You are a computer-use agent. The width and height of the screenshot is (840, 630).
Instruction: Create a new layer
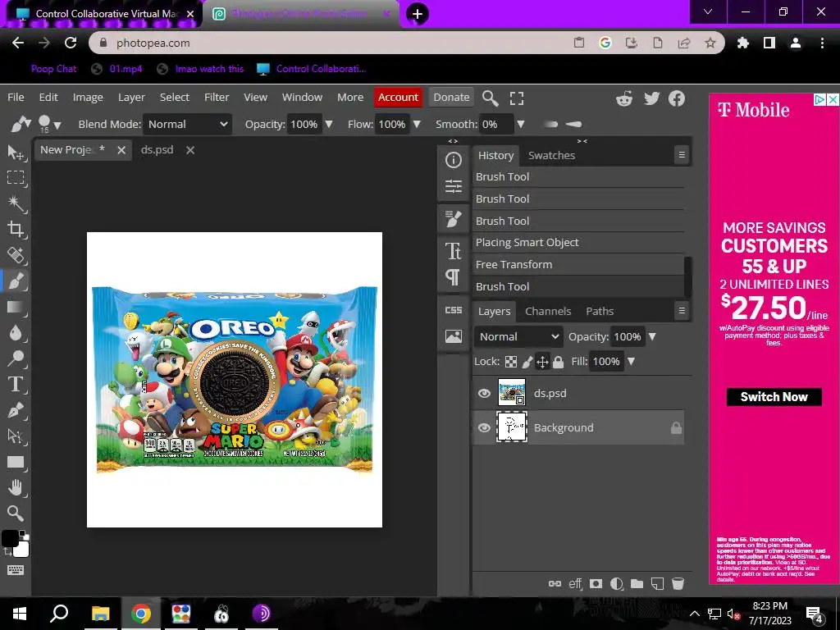coord(657,583)
